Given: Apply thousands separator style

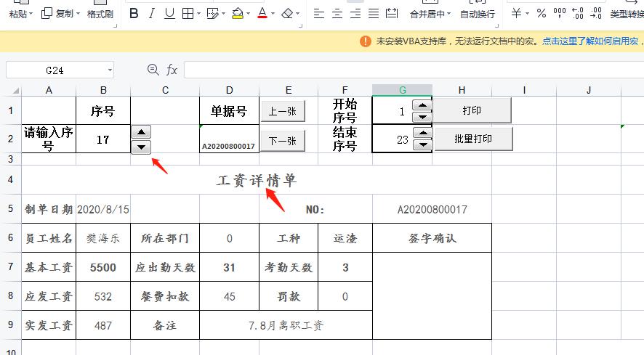Looking at the screenshot, I should click(560, 14).
